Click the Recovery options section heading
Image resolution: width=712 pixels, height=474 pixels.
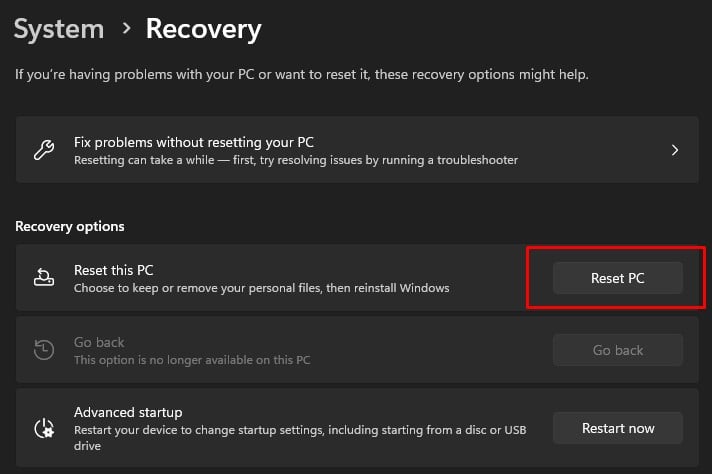pyautogui.click(x=70, y=226)
